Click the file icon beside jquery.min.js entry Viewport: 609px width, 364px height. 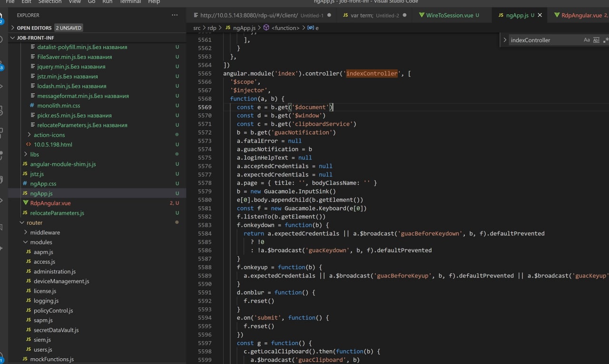click(32, 67)
